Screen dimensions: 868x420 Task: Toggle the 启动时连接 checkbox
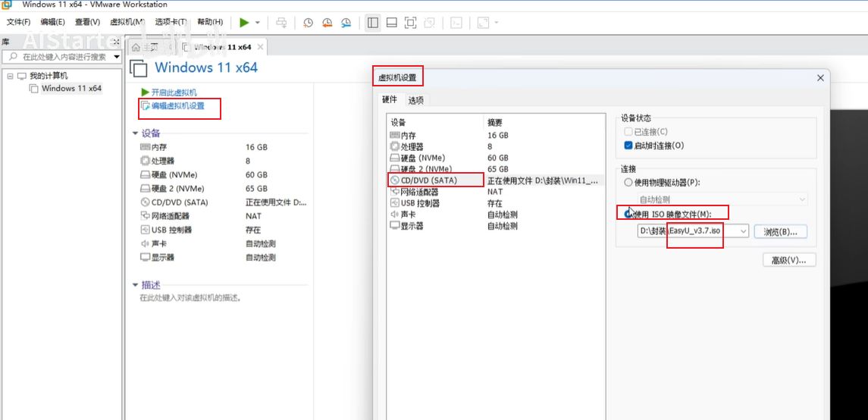pos(628,146)
